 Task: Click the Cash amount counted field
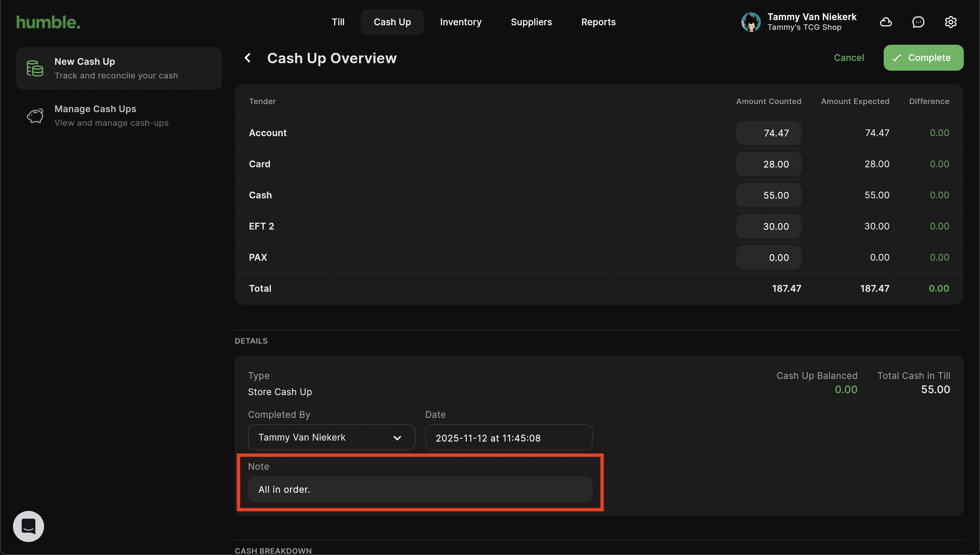pos(768,195)
